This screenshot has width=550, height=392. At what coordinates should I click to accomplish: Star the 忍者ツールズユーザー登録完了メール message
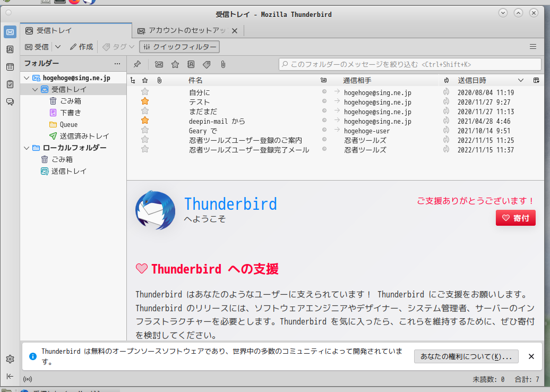(x=145, y=149)
